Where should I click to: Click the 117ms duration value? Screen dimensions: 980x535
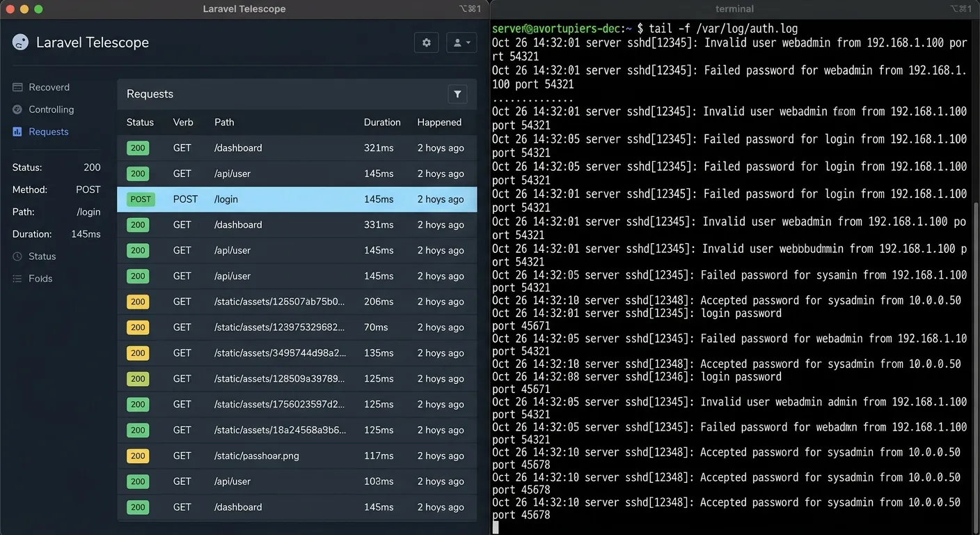[x=379, y=456]
